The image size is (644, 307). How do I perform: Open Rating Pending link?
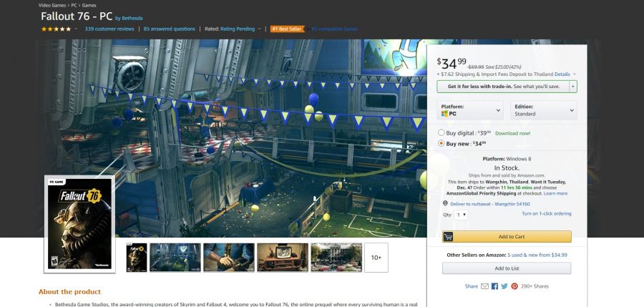coord(238,29)
